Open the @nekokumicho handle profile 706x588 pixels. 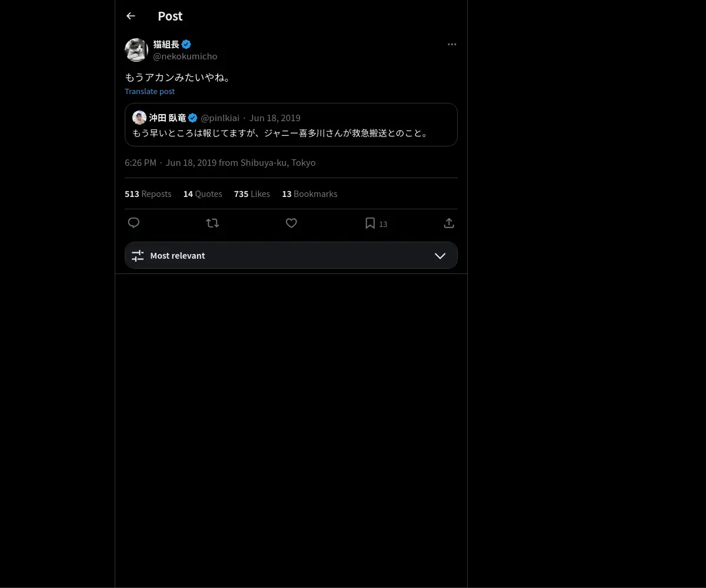tap(185, 56)
